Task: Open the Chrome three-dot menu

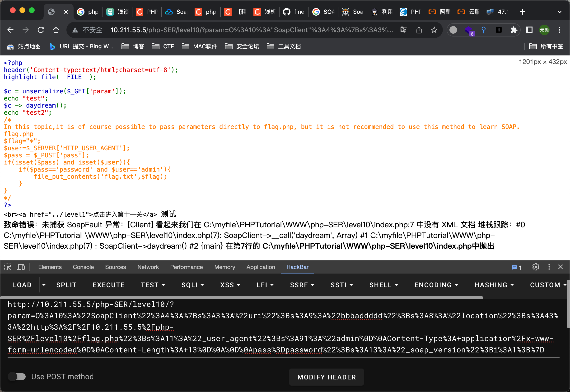Action: [x=559, y=30]
